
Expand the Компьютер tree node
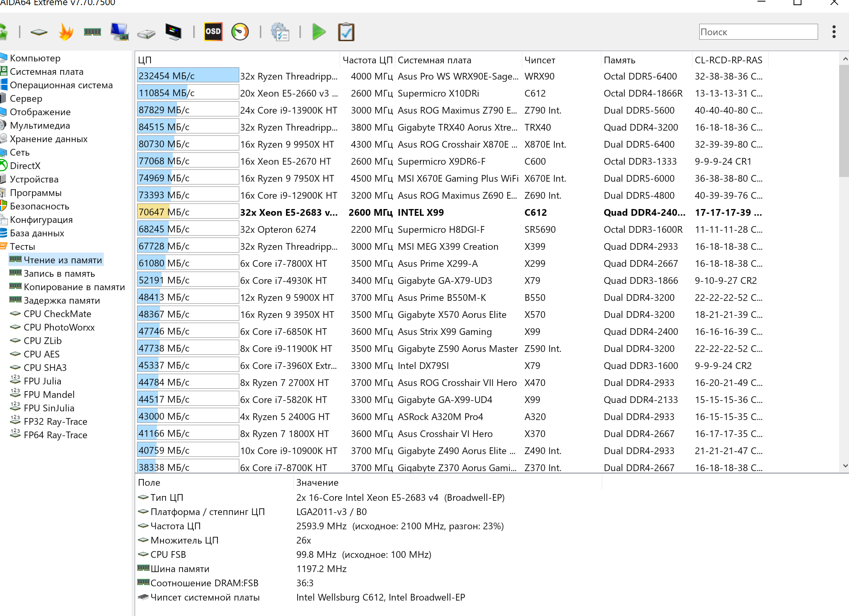(35, 58)
